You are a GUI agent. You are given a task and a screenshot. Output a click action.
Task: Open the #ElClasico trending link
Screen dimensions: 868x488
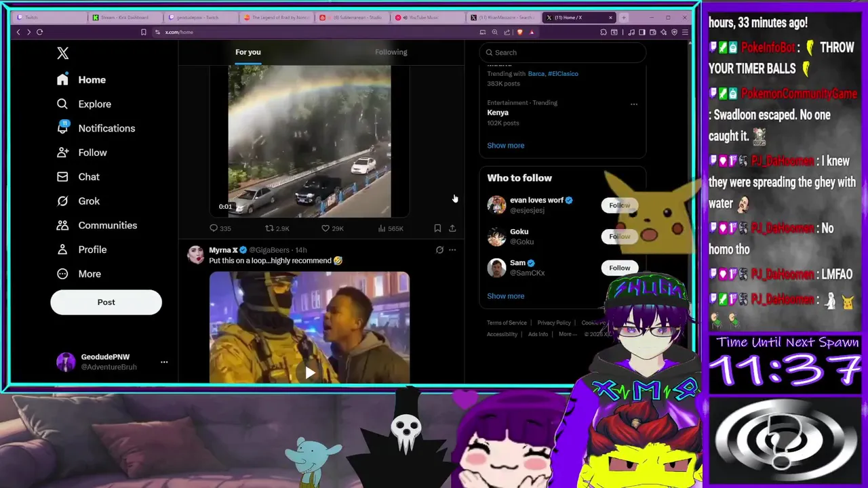[563, 74]
